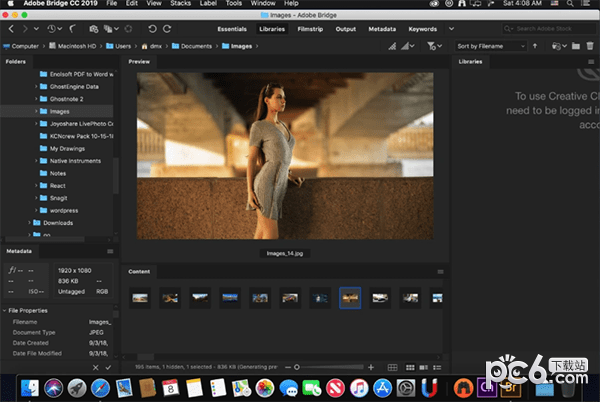Open the recent file reveal menu

559,46
